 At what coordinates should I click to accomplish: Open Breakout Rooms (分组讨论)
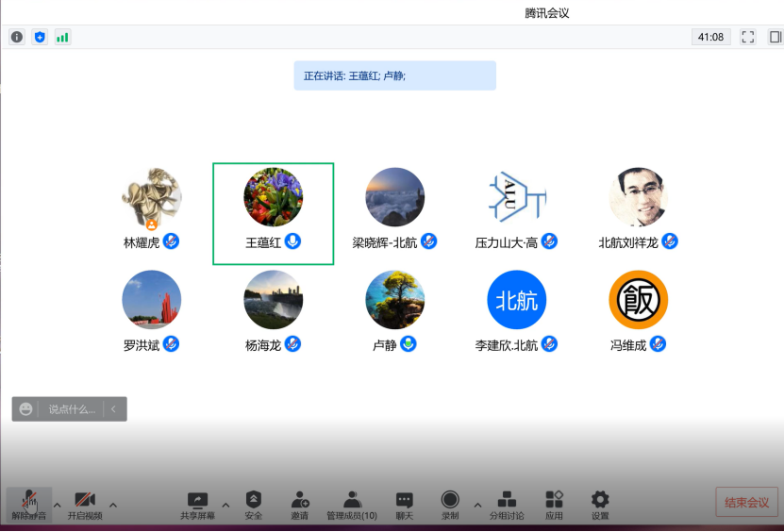[507, 503]
